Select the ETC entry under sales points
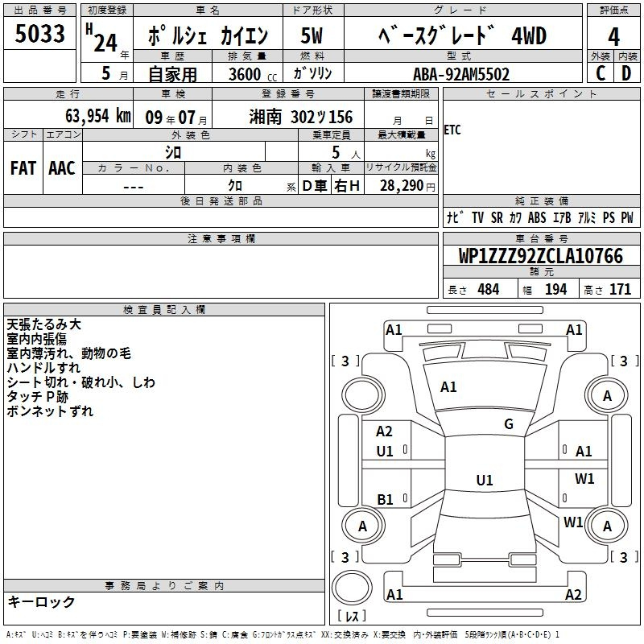Screen dimensions: 644x644 click(x=452, y=130)
